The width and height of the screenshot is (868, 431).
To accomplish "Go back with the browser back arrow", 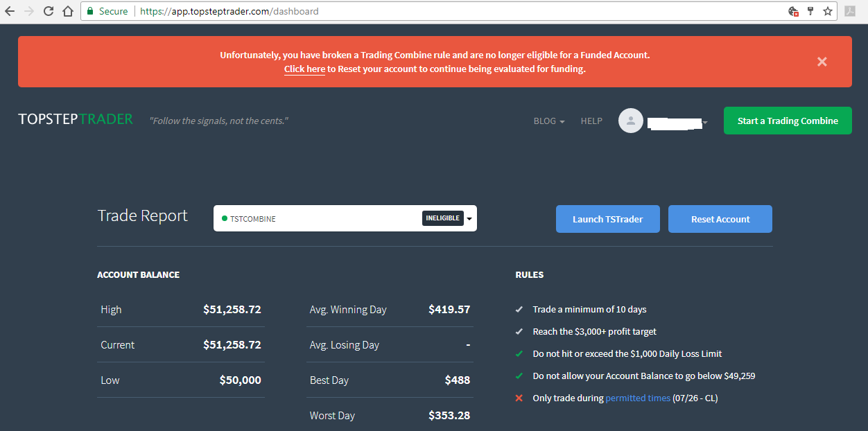I will coord(9,11).
